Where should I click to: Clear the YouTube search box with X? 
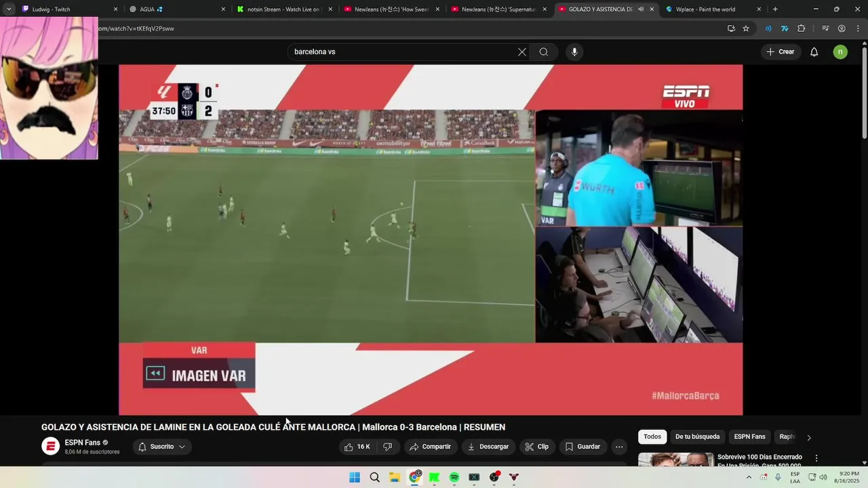click(522, 52)
